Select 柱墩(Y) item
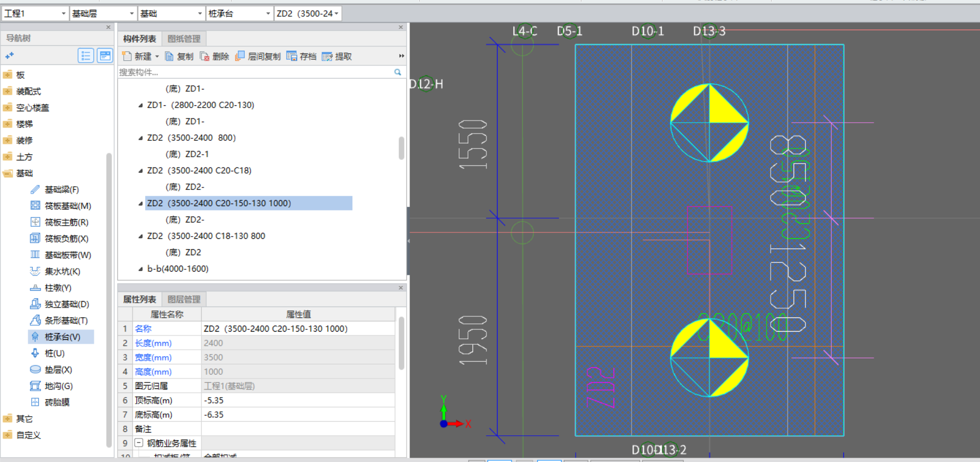The width and height of the screenshot is (980, 462). 58,287
